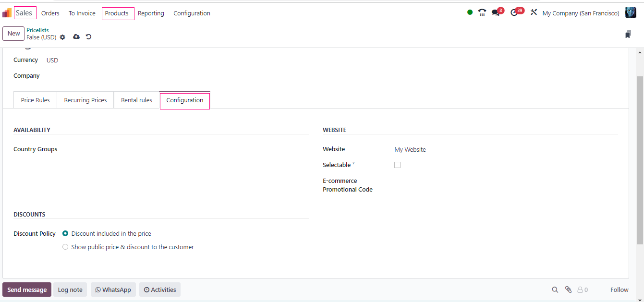The height and width of the screenshot is (302, 644).
Task: Open the VoIP phone dialer
Action: point(482,13)
